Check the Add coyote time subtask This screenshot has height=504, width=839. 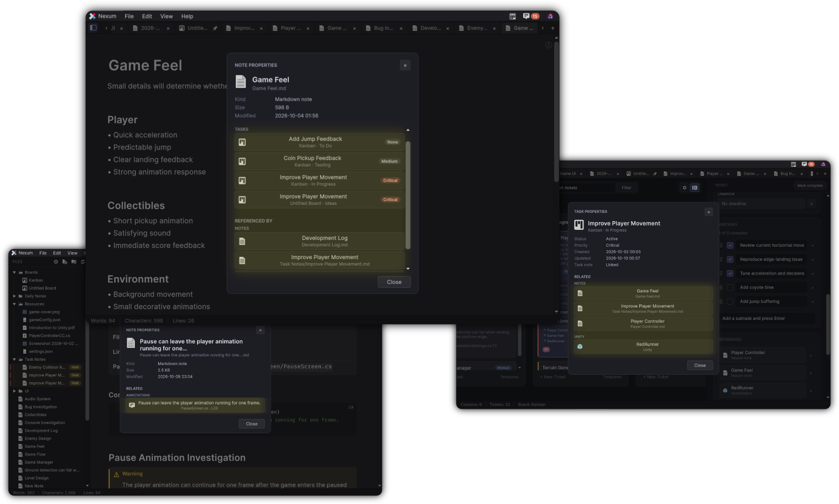(x=730, y=287)
